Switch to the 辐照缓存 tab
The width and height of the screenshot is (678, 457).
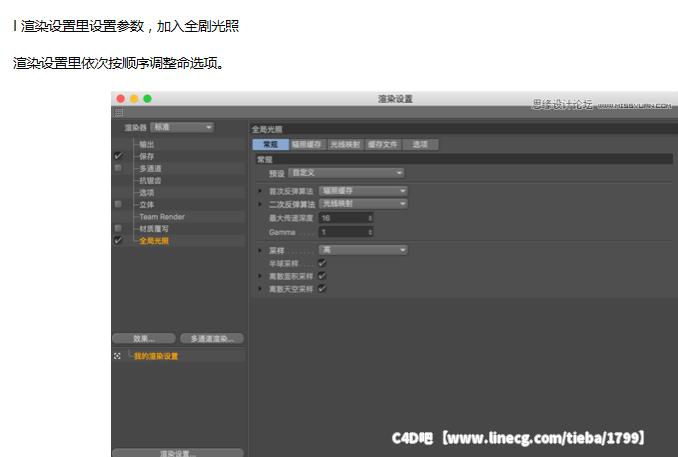coord(307,144)
